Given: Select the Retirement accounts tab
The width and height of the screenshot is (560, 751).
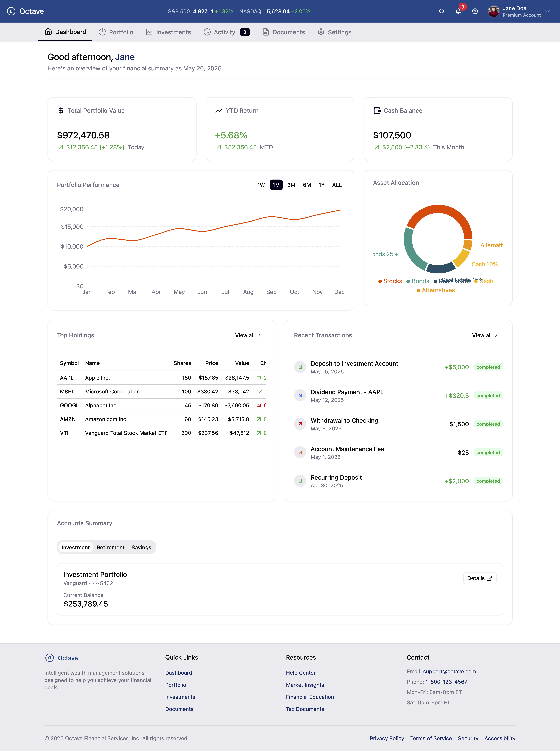Looking at the screenshot, I should (110, 548).
